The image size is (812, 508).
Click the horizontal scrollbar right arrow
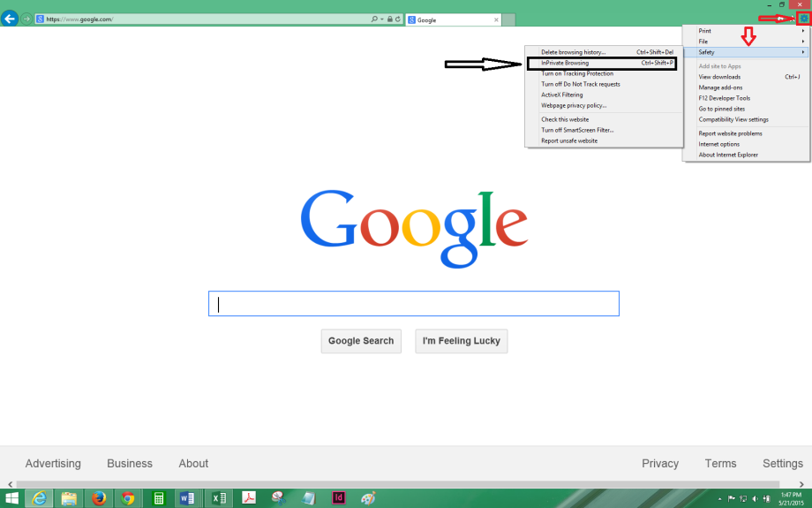tap(801, 484)
